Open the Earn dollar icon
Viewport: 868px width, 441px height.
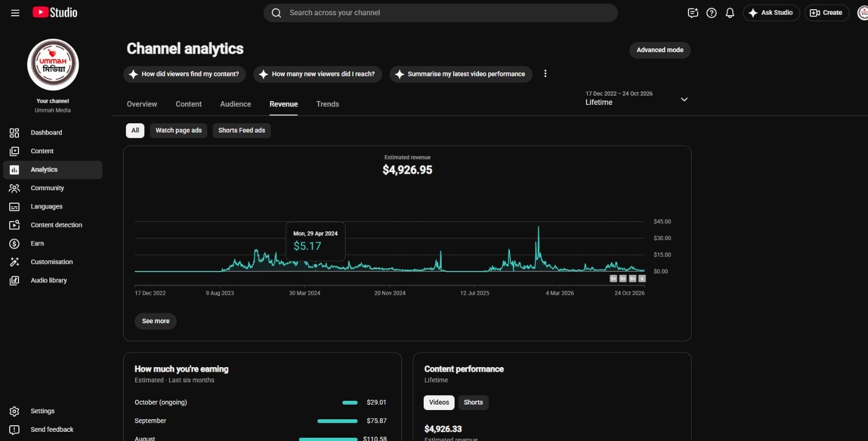(15, 244)
